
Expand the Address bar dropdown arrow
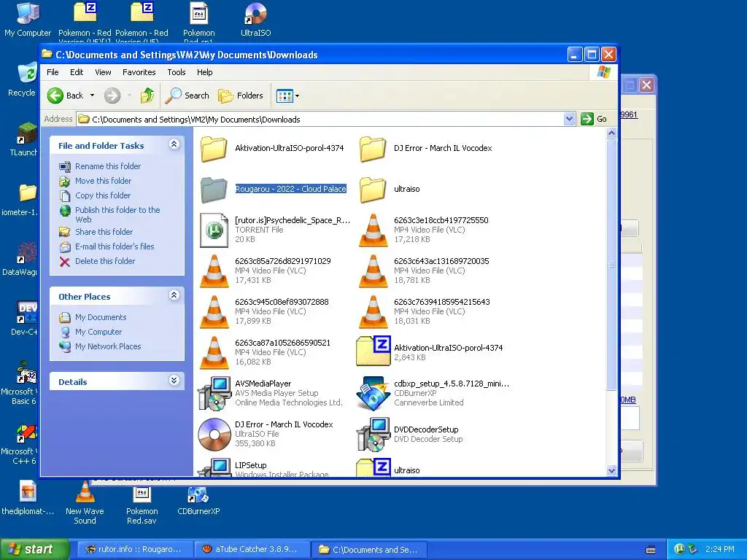569,119
